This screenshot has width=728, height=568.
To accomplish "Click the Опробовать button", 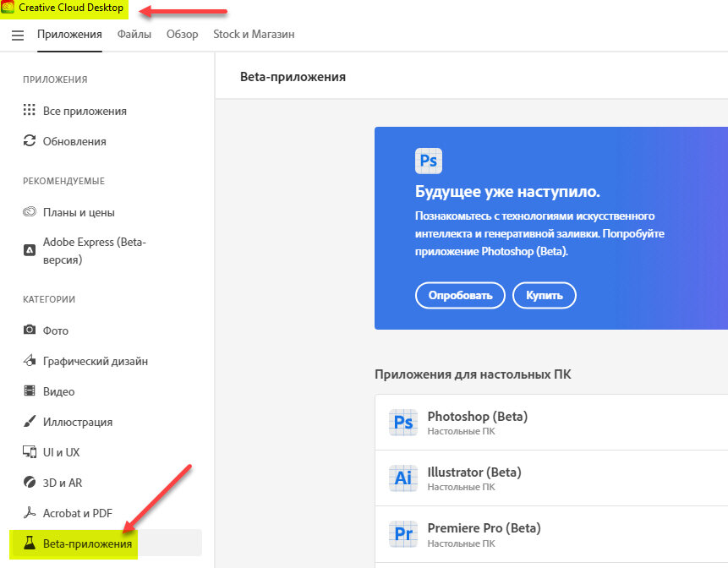I will click(460, 295).
